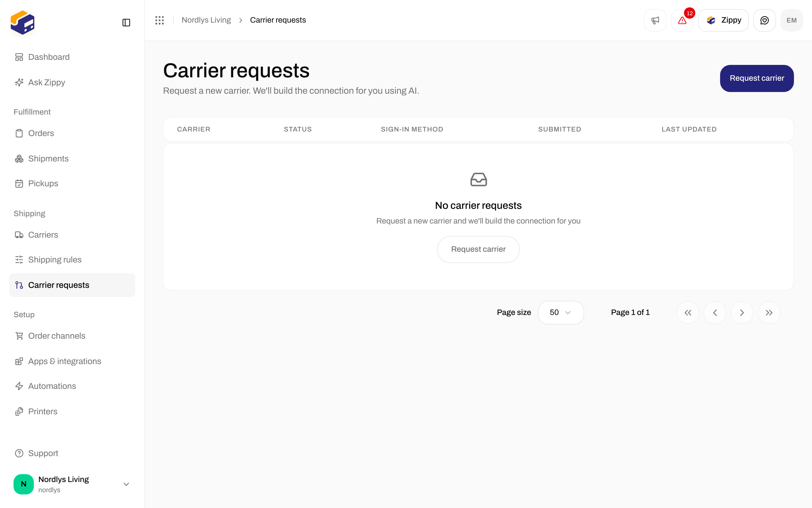
Task: Click the green N workspace avatar
Action: [x=23, y=484]
